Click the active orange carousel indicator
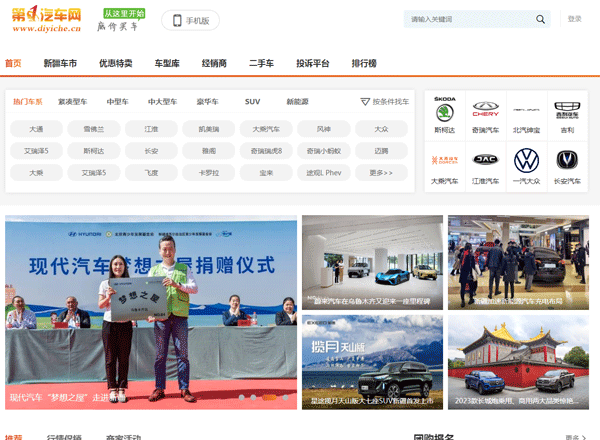The image size is (600, 440). coord(269,398)
